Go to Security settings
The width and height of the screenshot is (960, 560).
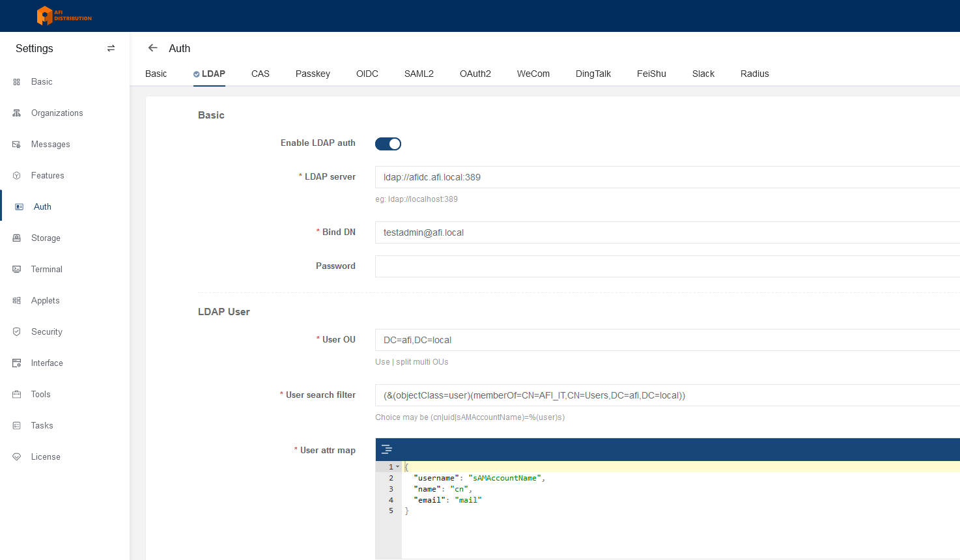(47, 332)
